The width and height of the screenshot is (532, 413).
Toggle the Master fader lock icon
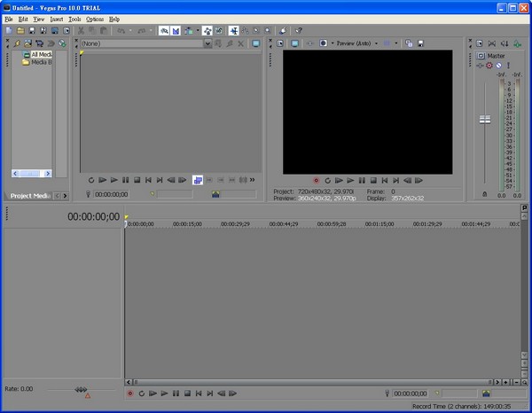(x=484, y=194)
